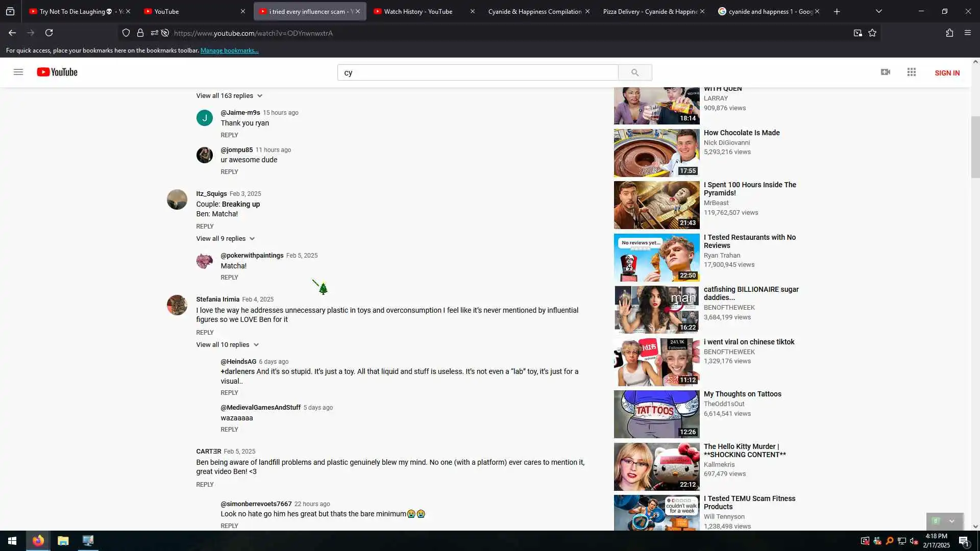Viewport: 980px width, 551px height.
Task: Click the SIGN IN link
Action: 947,72
